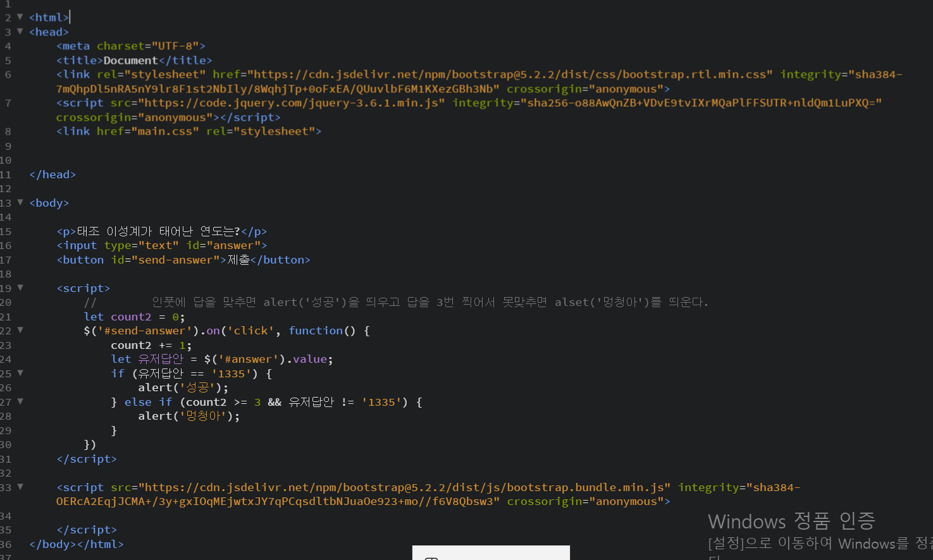Click the paragraph text 태조 이성계가 태어난 연도는?
Viewport: 933px width, 560px height.
pyautogui.click(x=159, y=231)
